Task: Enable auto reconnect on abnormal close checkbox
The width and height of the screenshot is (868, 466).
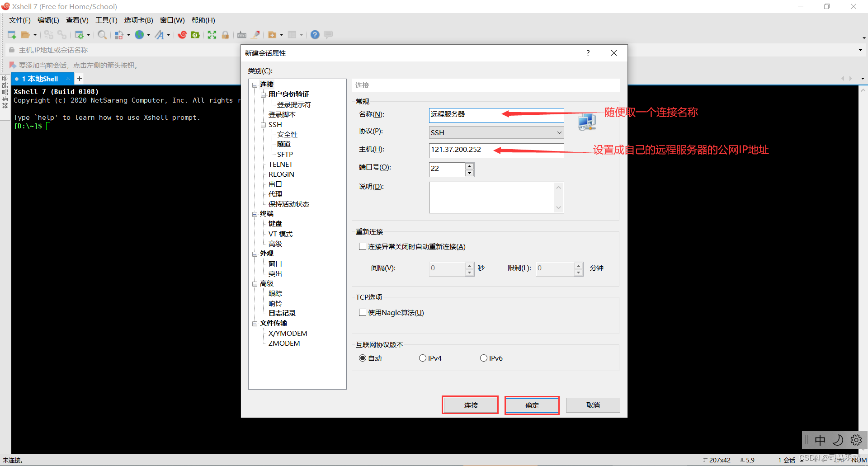Action: click(363, 246)
